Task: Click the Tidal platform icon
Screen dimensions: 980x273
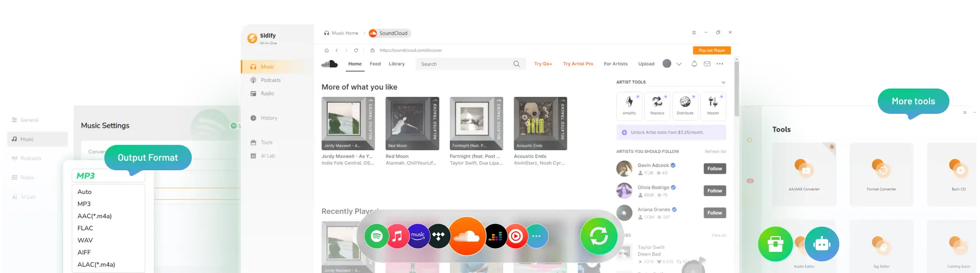Action: click(438, 236)
